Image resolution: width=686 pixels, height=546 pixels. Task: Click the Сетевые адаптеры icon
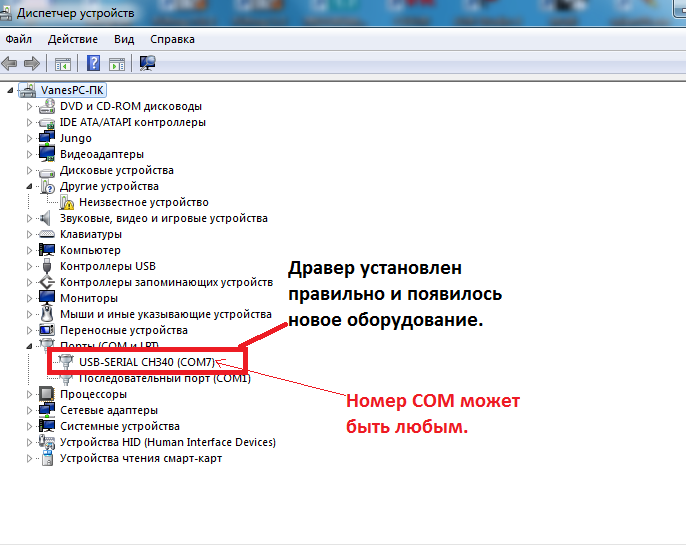point(47,410)
